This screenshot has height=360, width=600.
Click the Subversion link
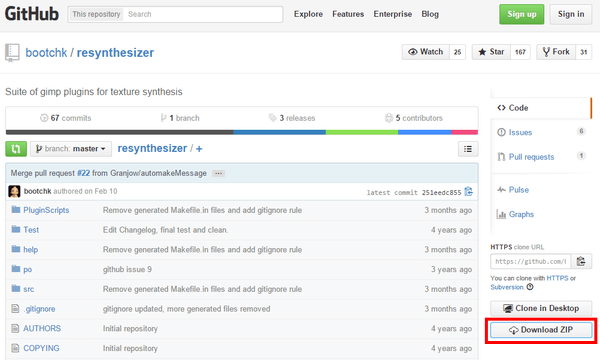pos(507,287)
